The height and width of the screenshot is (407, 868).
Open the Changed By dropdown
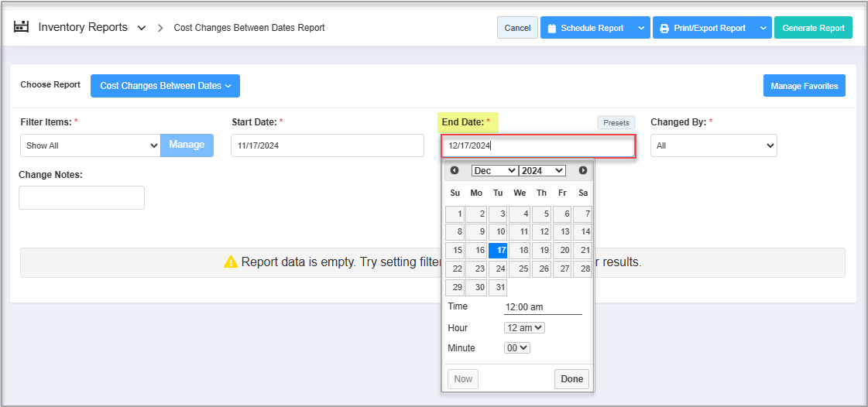713,145
